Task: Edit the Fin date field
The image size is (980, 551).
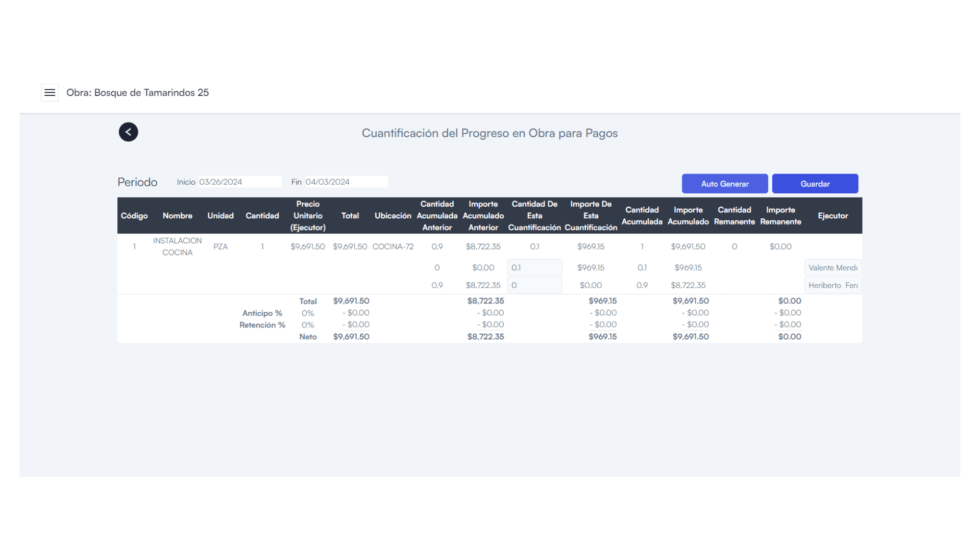Action: [346, 182]
